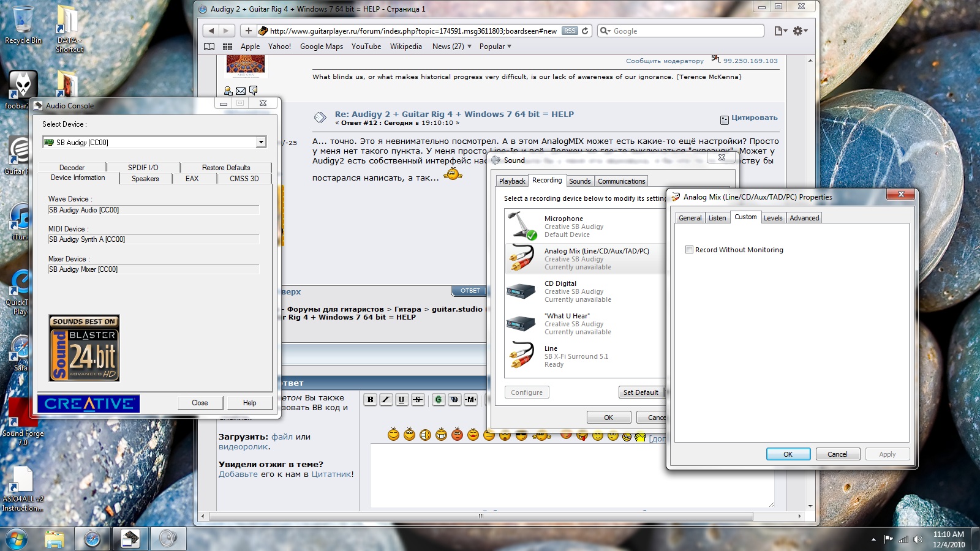This screenshot has height=551, width=980.
Task: Click the marquee M button
Action: tap(470, 400)
